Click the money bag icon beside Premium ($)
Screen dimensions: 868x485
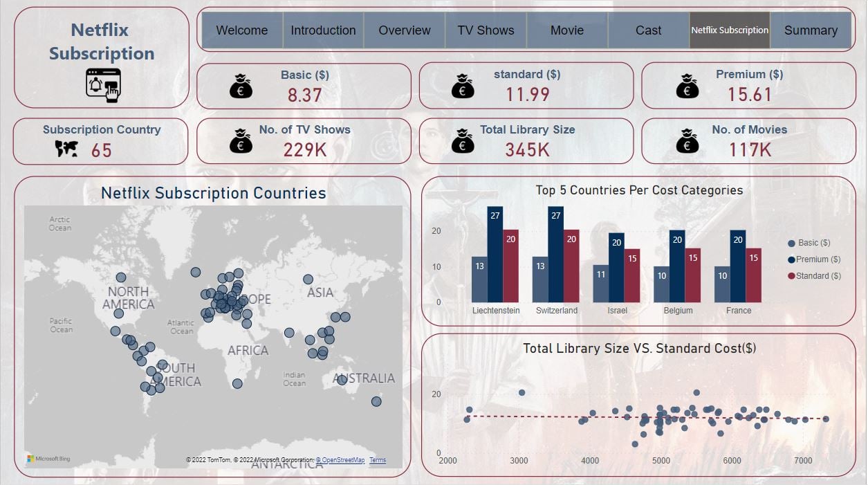coord(687,86)
